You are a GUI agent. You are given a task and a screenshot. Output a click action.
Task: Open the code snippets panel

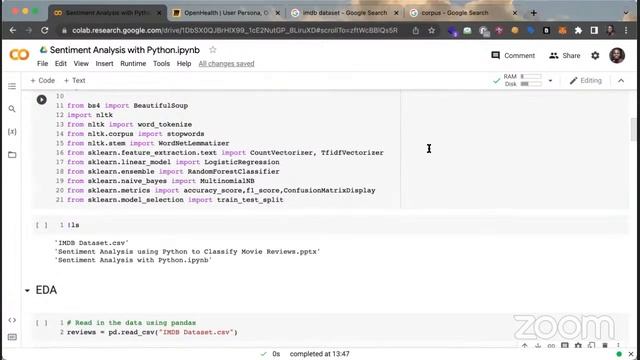(x=12, y=320)
